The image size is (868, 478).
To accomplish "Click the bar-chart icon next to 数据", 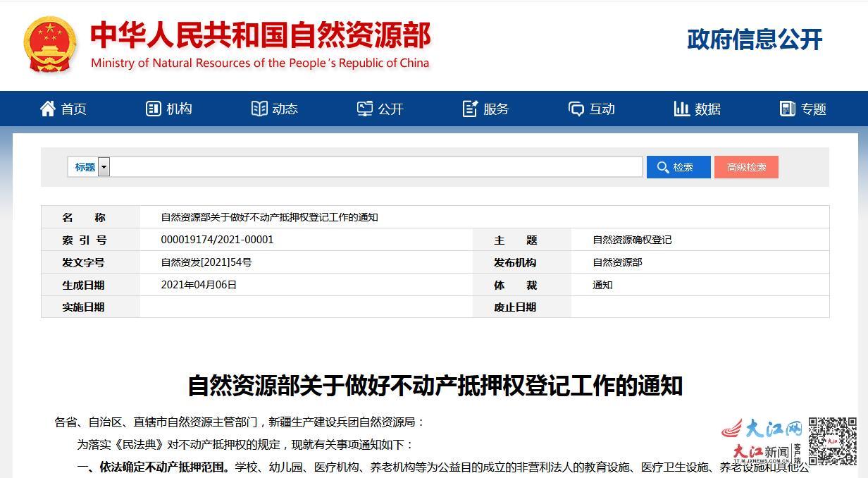I will click(x=682, y=108).
